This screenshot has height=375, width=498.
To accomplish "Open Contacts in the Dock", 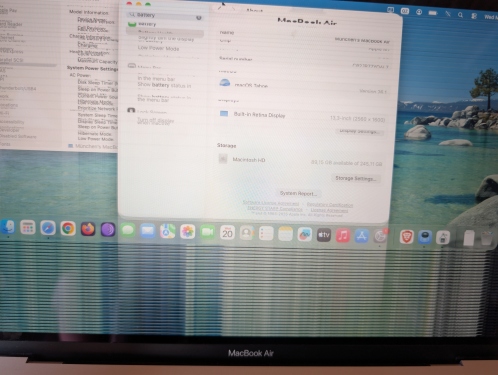I will click(x=247, y=233).
